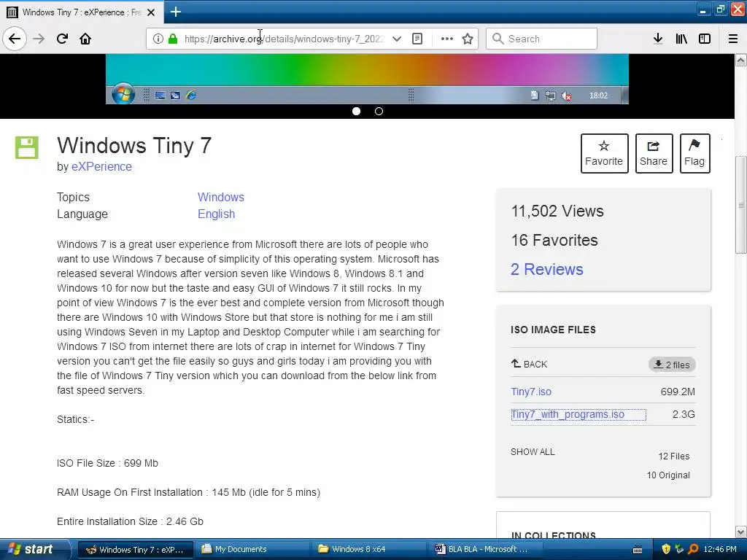Show second carousel screenshot dot
Screen dimensions: 747x560
pos(379,111)
